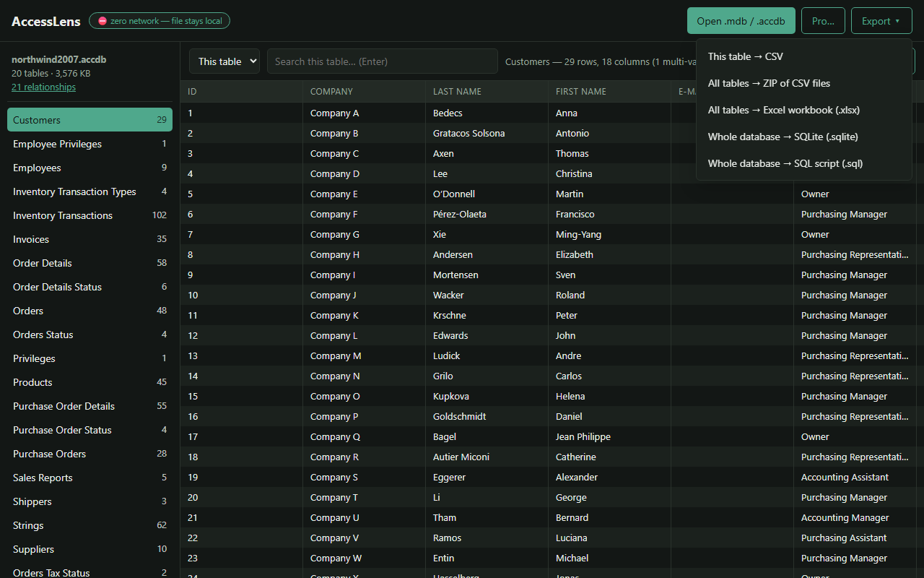View the Purchase Orders table
This screenshot has height=578, width=924.
(x=90, y=454)
